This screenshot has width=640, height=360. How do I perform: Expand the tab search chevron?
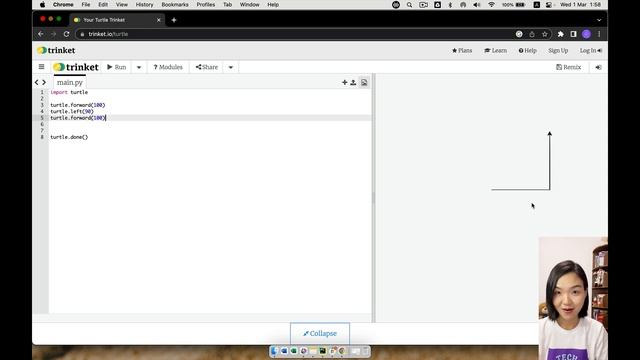pos(599,20)
